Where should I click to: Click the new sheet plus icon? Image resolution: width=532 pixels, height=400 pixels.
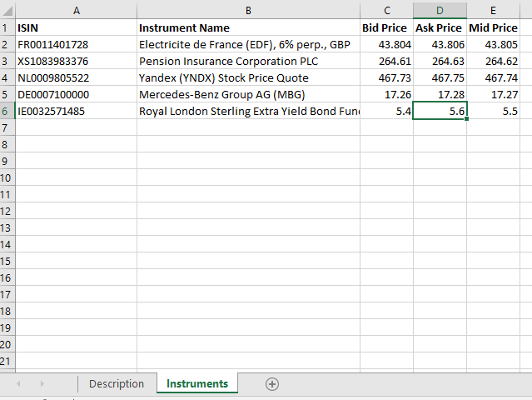tap(271, 384)
